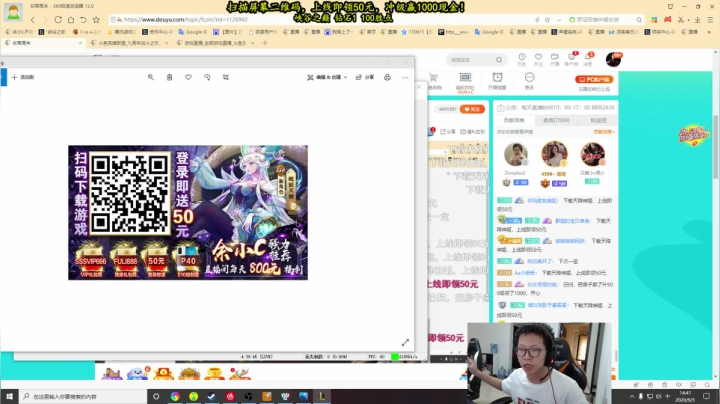Select the fan club tab

click(x=598, y=120)
